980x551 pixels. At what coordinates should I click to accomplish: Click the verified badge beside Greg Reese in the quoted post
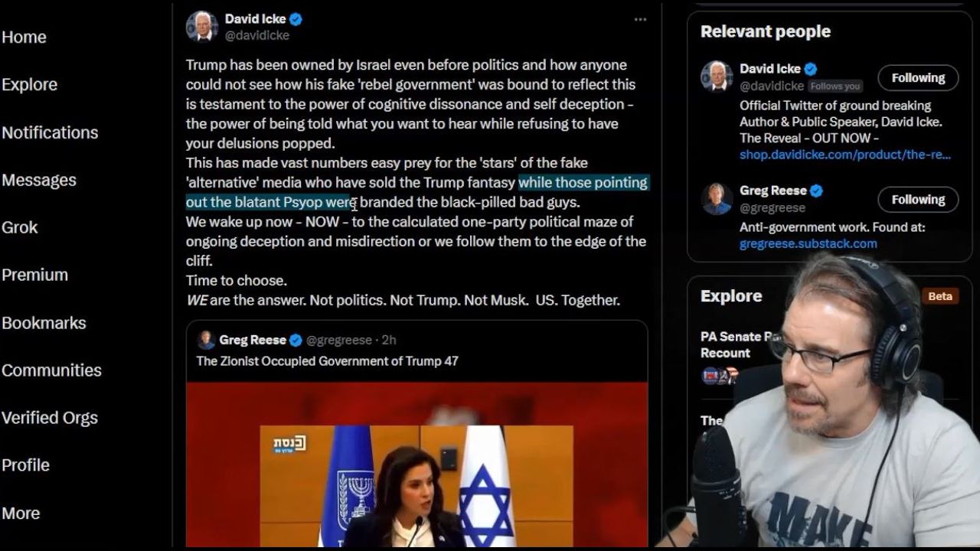tap(296, 340)
